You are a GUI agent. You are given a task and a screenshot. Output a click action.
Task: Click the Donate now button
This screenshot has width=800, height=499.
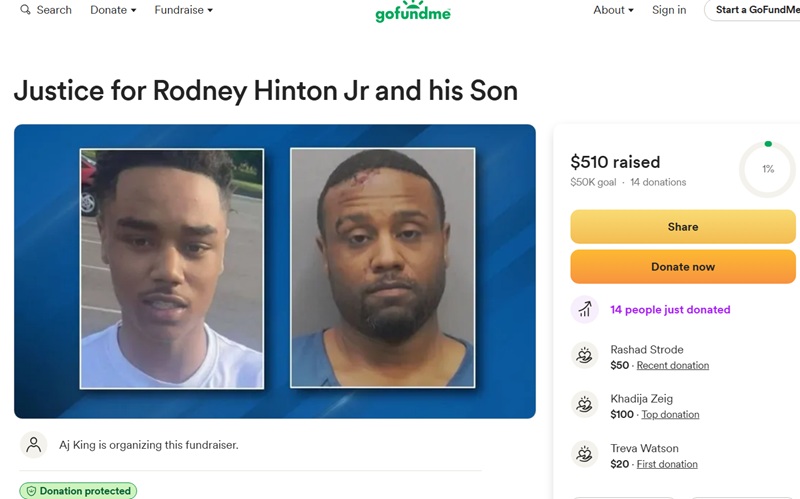coord(683,266)
